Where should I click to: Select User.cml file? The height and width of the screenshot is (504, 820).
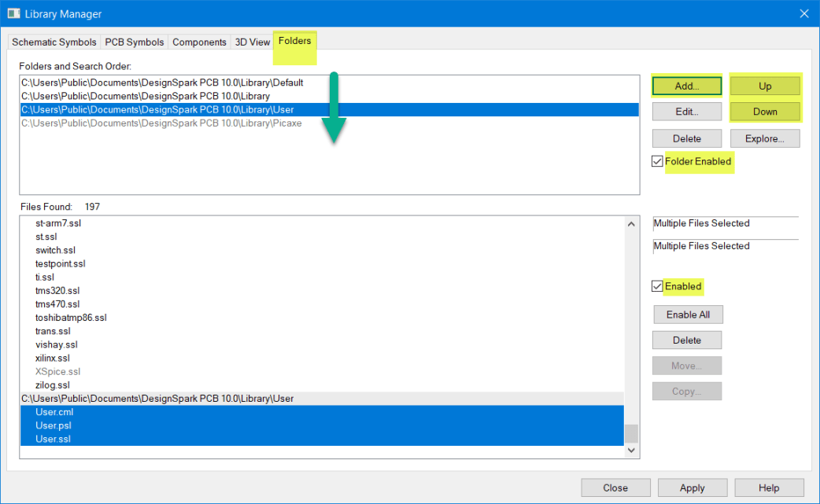coord(322,412)
